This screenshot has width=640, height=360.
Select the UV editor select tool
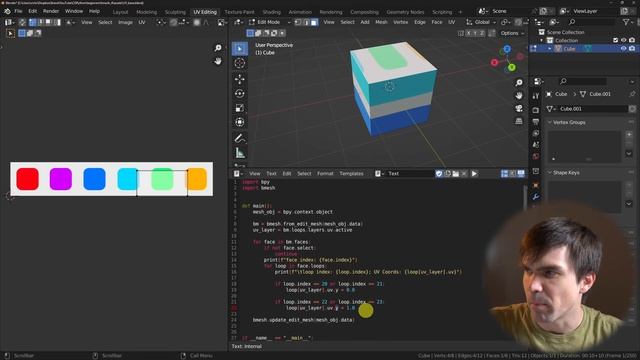pyautogui.click(x=11, y=33)
